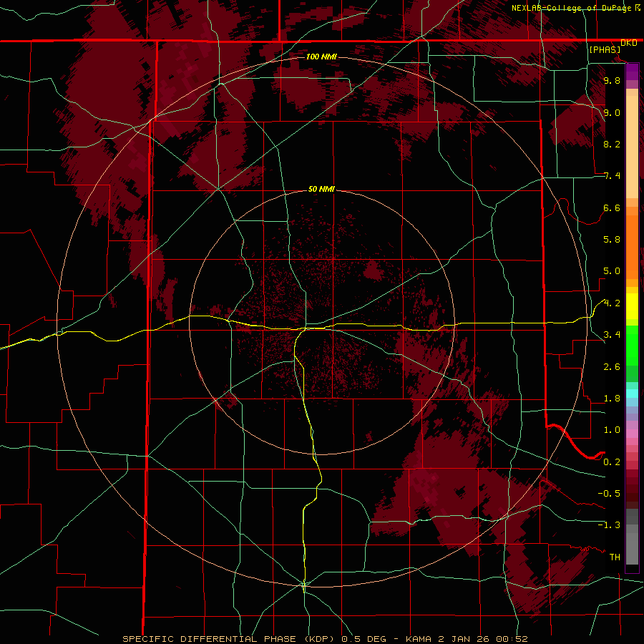This screenshot has width=644, height=644.
Task: Pick the cyan segment of color bar
Action: (632, 394)
